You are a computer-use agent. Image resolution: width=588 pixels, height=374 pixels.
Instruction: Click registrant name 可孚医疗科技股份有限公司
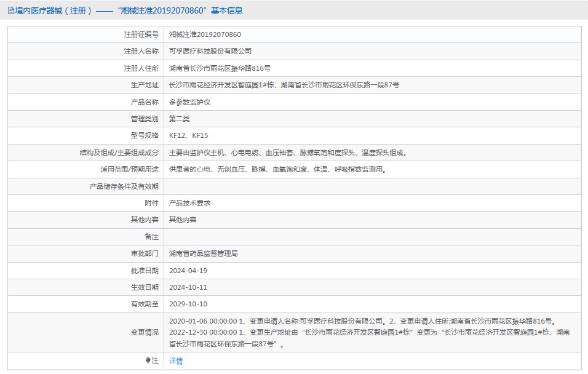pyautogui.click(x=210, y=51)
